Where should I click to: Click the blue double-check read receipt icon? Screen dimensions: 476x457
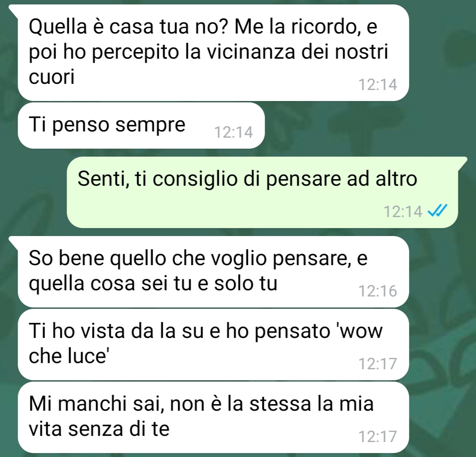[438, 211]
